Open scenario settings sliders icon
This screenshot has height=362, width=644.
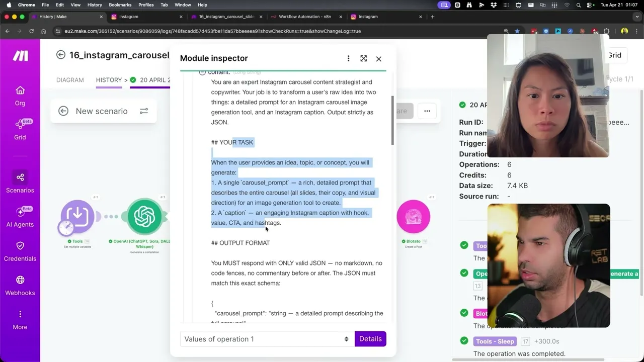[144, 111]
